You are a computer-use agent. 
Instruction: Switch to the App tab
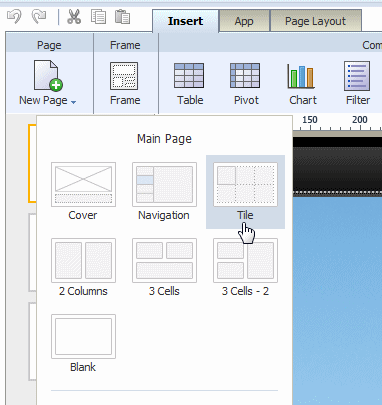244,21
